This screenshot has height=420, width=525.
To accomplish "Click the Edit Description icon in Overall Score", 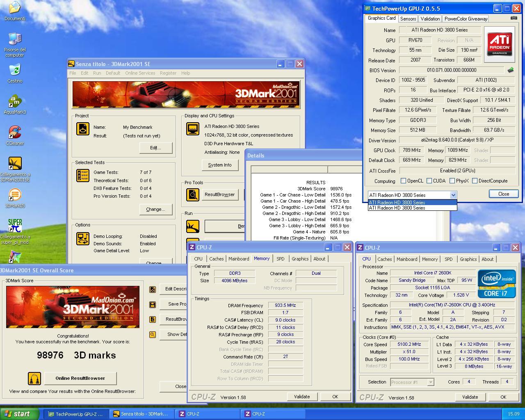I will [x=153, y=289].
